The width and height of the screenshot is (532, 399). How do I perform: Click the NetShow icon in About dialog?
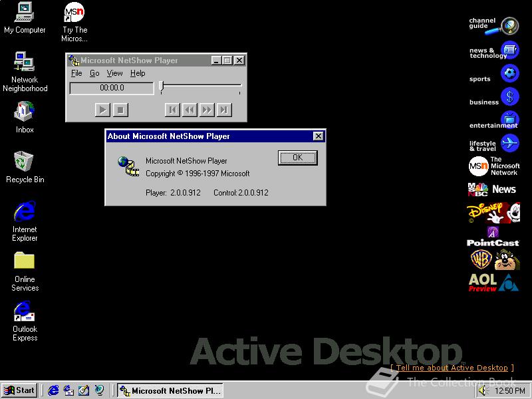click(128, 166)
